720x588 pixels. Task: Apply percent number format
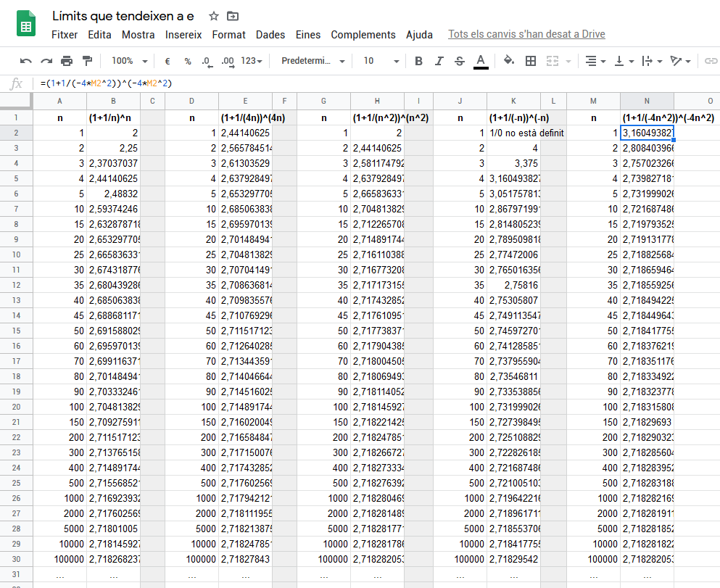(188, 61)
